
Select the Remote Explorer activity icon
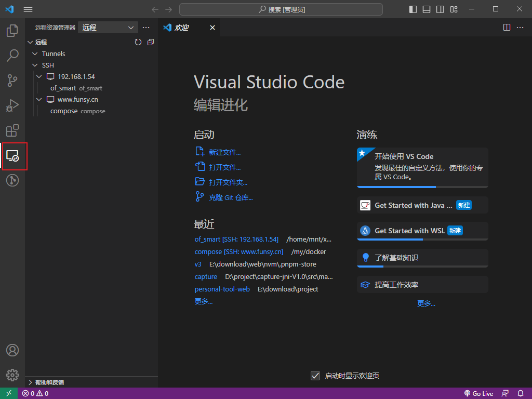[12, 156]
